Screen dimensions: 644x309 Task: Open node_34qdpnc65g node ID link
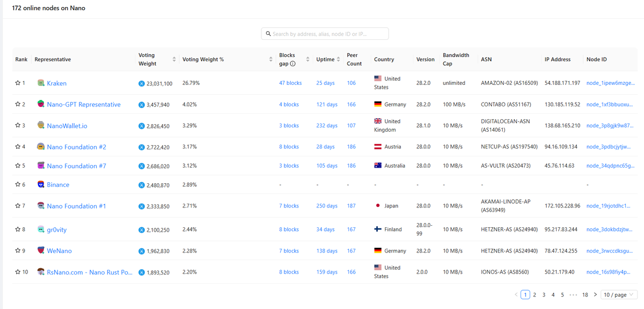pos(611,166)
